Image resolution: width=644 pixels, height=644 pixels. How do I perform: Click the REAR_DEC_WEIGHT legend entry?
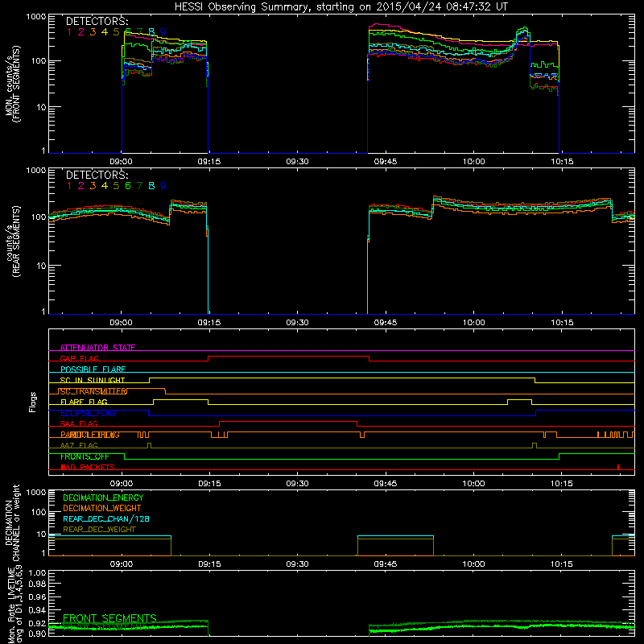point(99,530)
